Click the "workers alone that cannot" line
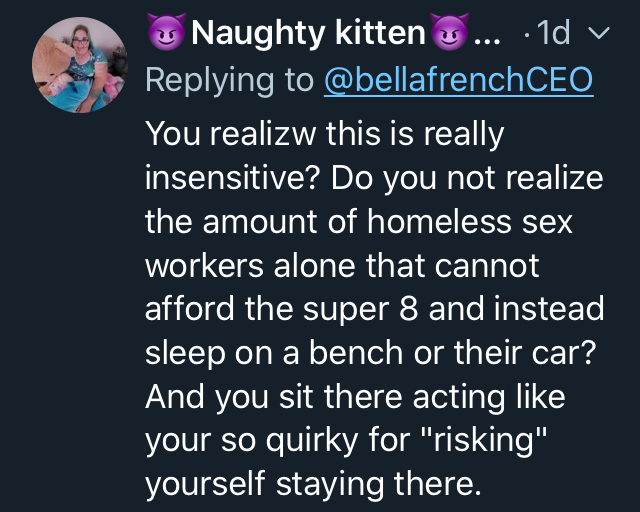The image size is (640, 512). (x=342, y=266)
